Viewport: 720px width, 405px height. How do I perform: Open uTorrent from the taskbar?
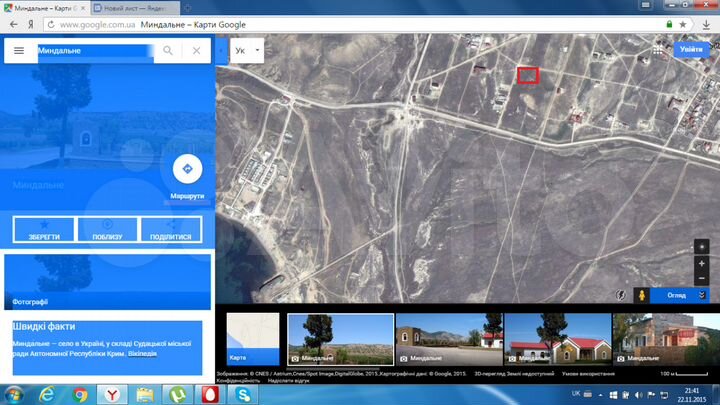tap(178, 395)
